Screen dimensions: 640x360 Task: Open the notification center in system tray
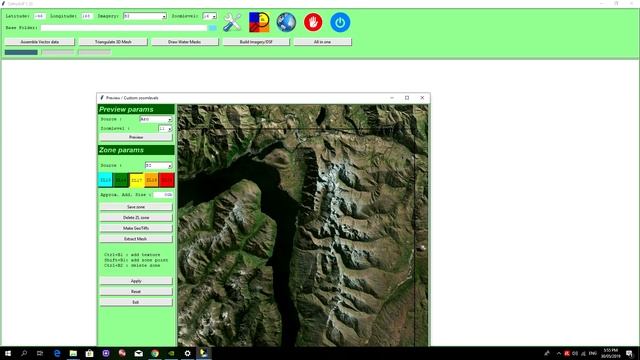(x=629, y=353)
